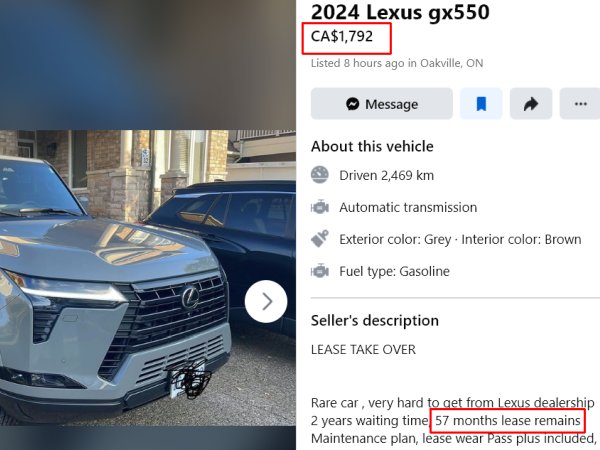Save the listing with the bookmark icon
The height and width of the screenshot is (450, 600).
481,104
